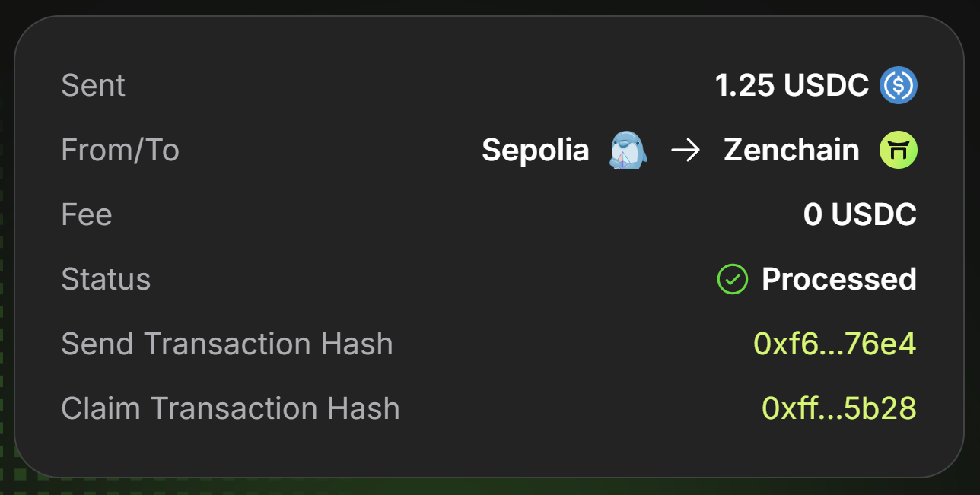Click the Fee row label
Screen dimensions: 980x495
(x=87, y=215)
